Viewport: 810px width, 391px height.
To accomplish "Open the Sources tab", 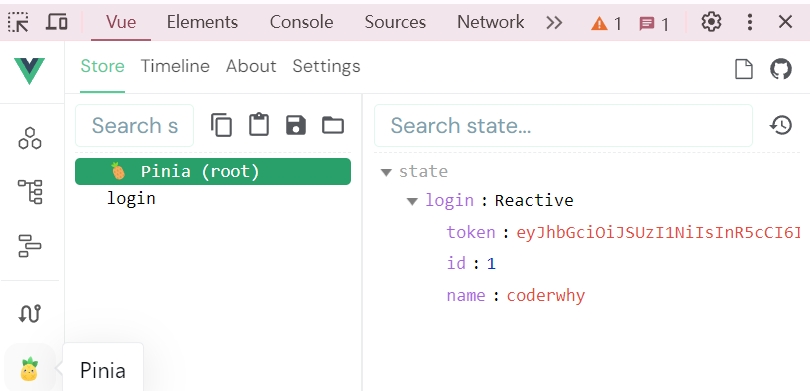I will [395, 22].
